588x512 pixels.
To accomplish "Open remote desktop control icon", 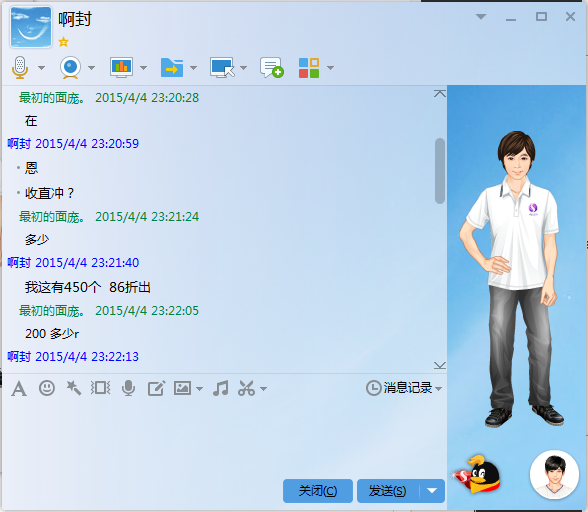I will 222,68.
